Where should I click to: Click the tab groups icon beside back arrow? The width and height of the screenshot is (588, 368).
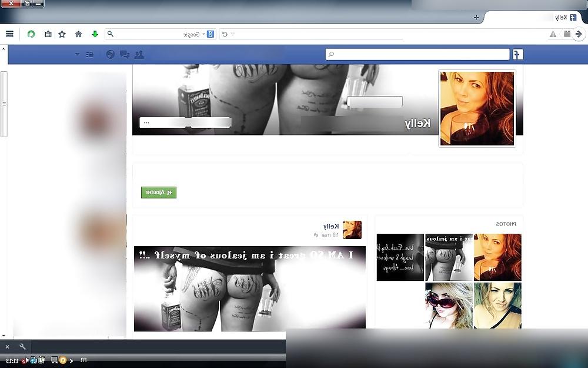tap(567, 34)
